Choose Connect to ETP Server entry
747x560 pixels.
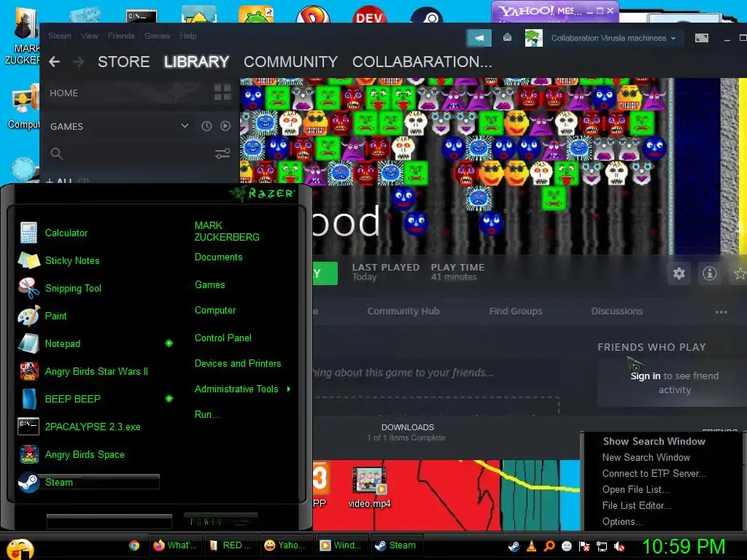(654, 474)
